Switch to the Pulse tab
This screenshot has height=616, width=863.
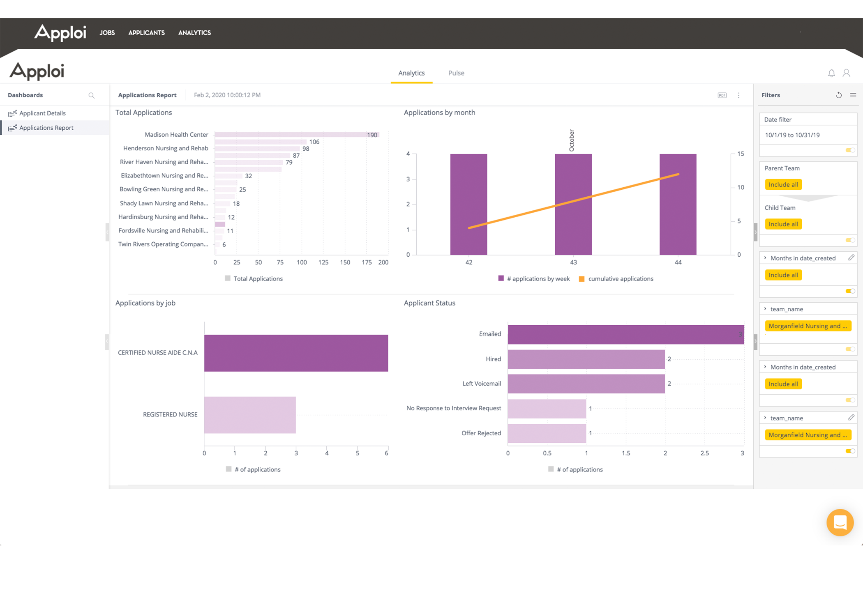pos(456,73)
